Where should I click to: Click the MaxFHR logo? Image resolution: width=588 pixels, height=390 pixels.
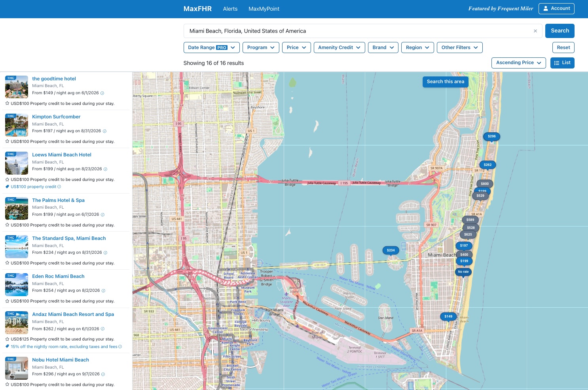pos(197,9)
